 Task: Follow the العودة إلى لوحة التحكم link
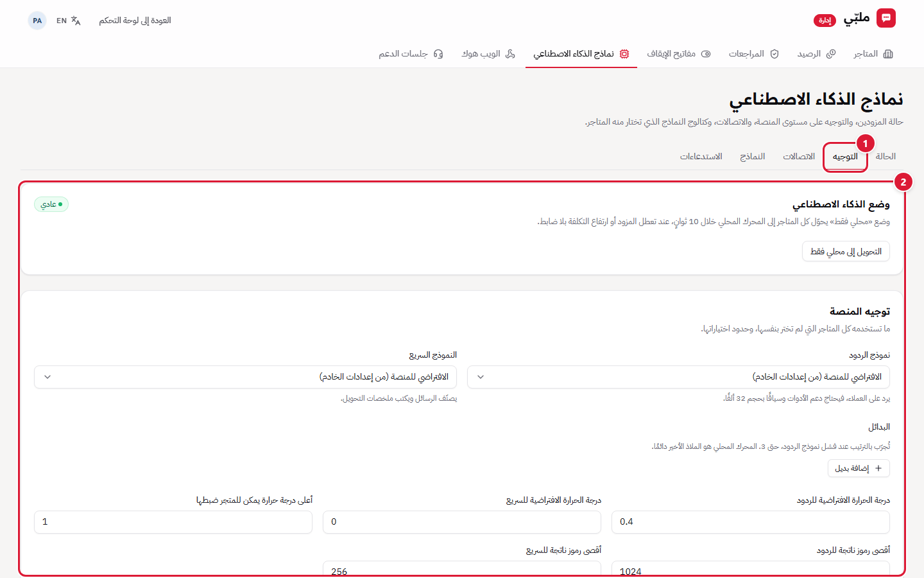135,21
